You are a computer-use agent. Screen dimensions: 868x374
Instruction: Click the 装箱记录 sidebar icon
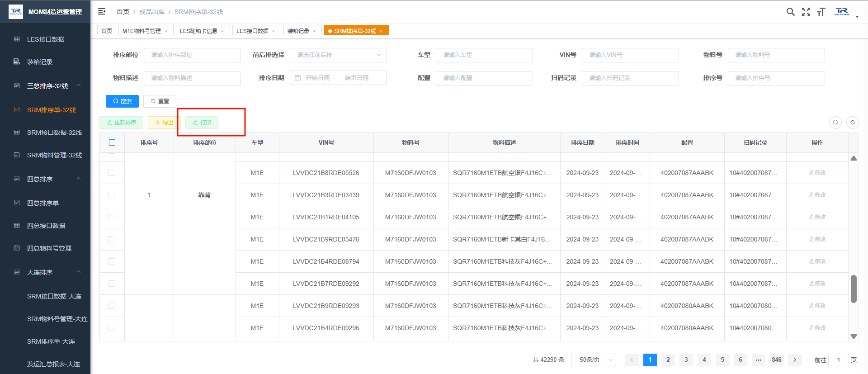[17, 62]
